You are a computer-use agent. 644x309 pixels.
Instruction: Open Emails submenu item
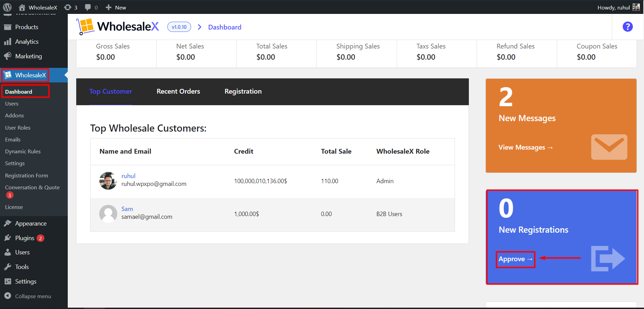pyautogui.click(x=13, y=139)
